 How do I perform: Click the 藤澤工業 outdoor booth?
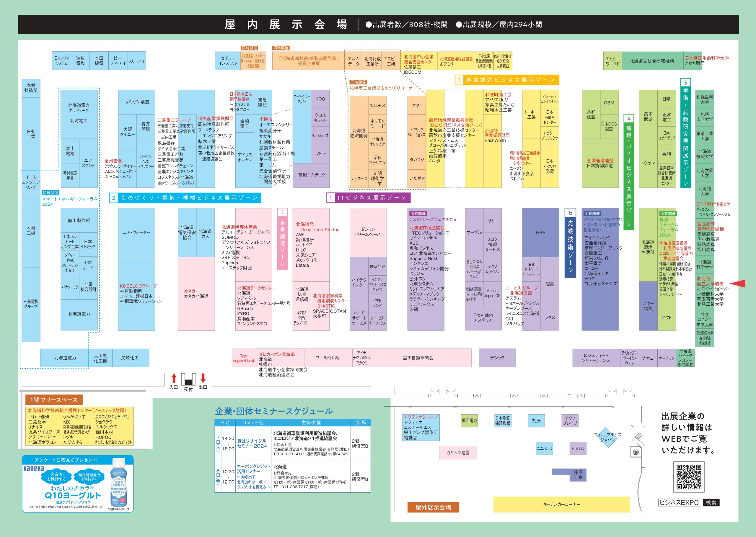578,475
